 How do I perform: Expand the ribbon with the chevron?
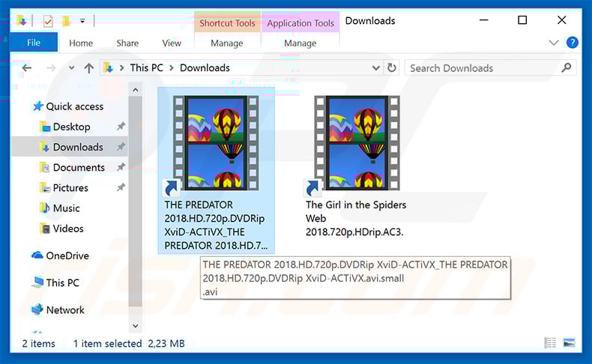[x=554, y=43]
